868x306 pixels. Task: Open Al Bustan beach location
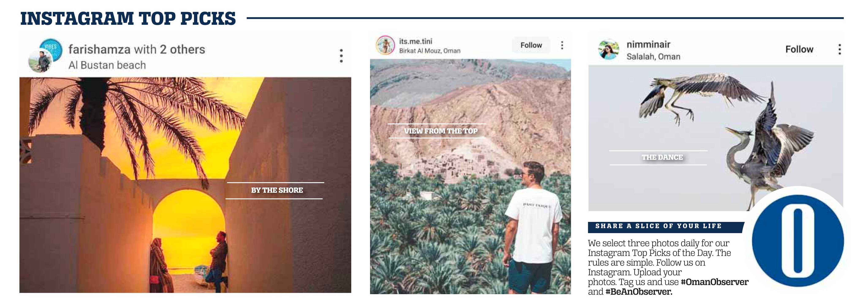click(x=107, y=65)
